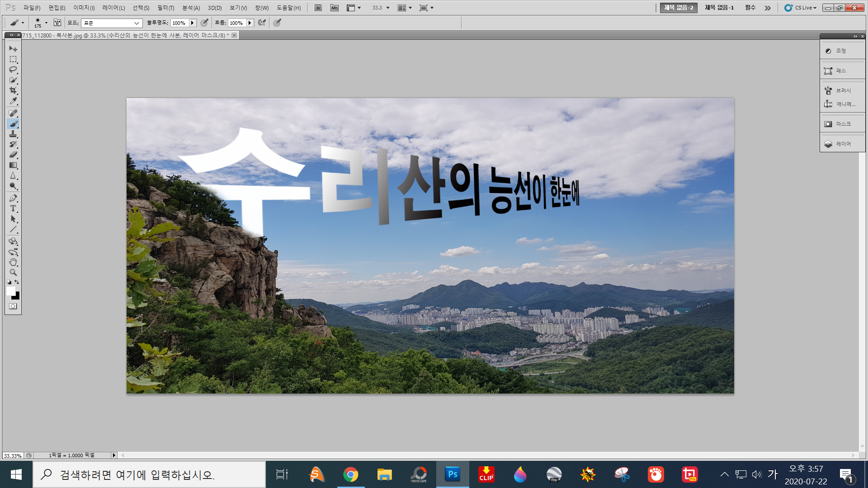The width and height of the screenshot is (868, 488).
Task: Select the Crop tool
Action: click(x=13, y=90)
